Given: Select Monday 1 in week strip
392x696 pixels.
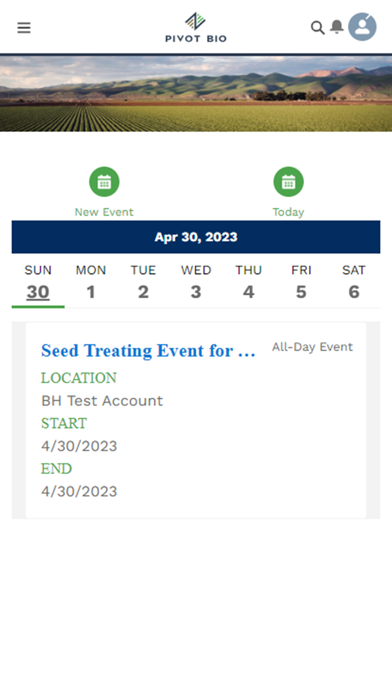Looking at the screenshot, I should coord(91,282).
